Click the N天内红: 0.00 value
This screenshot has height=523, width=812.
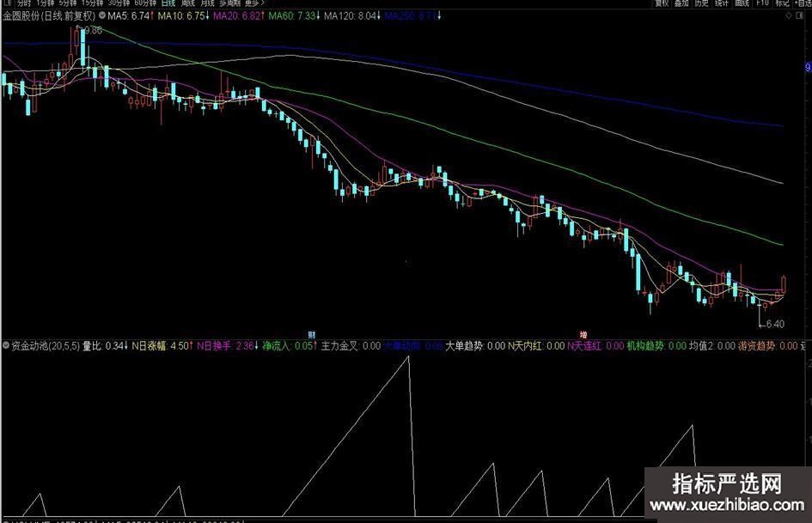point(536,346)
